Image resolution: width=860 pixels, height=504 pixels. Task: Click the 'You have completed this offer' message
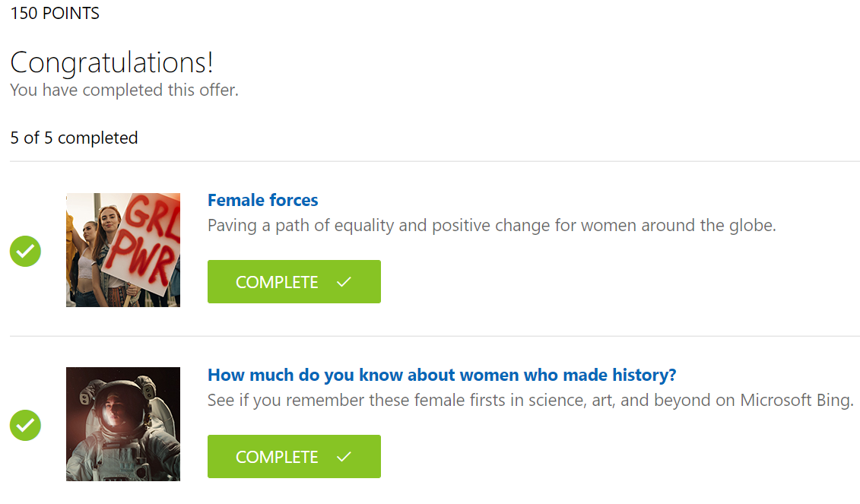pyautogui.click(x=124, y=90)
